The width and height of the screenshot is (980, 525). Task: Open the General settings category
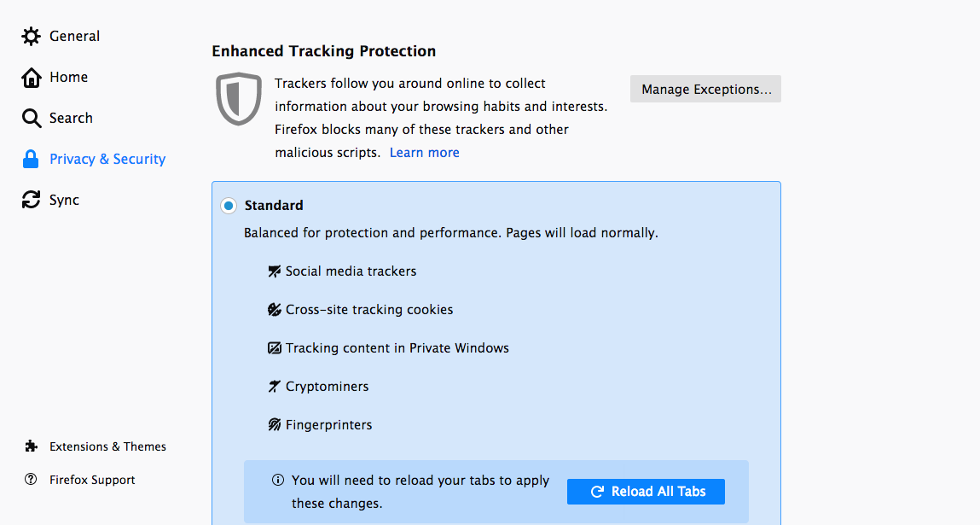[74, 36]
